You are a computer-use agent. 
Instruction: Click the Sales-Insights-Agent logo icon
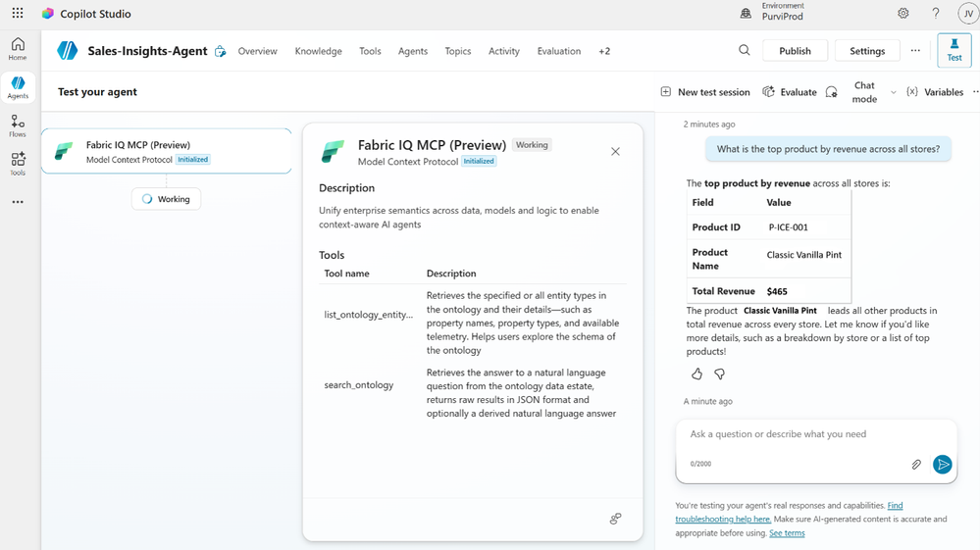(68, 51)
